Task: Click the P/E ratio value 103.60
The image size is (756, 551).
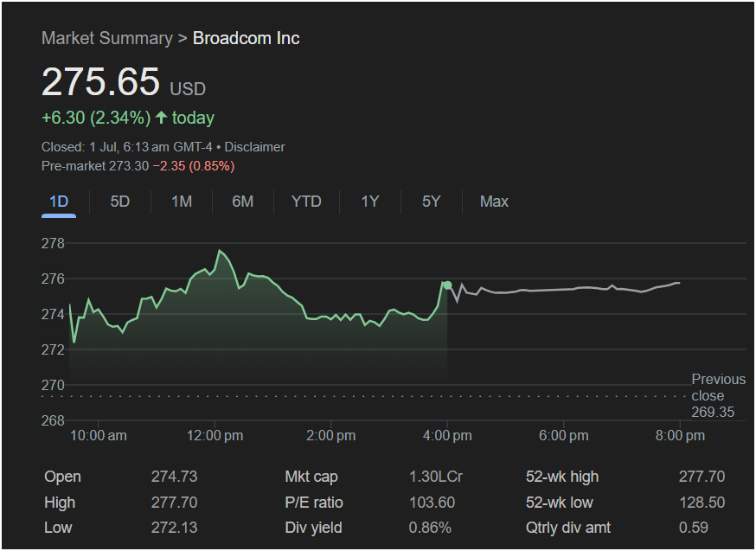Action: 432,503
